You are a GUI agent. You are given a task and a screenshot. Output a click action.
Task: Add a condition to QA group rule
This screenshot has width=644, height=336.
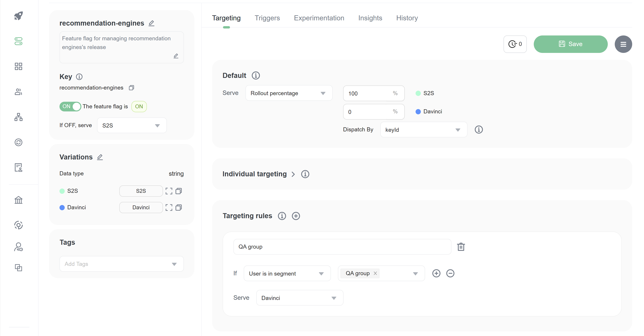pos(436,273)
